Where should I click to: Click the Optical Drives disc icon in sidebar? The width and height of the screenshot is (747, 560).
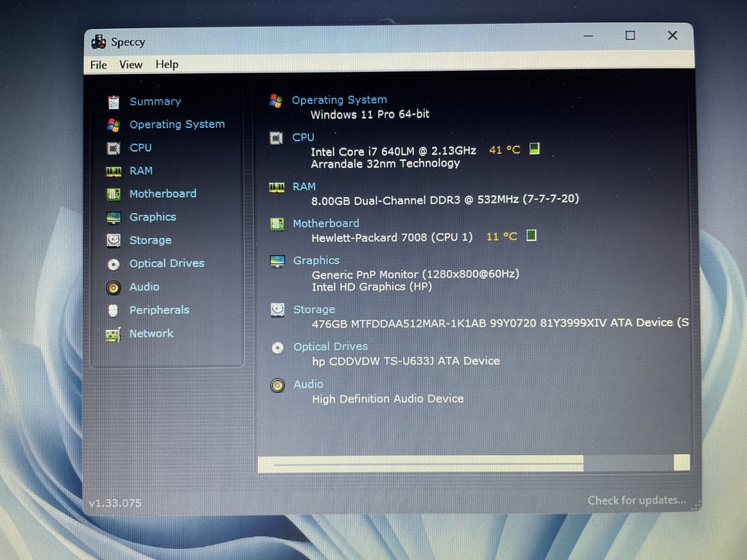point(113,264)
